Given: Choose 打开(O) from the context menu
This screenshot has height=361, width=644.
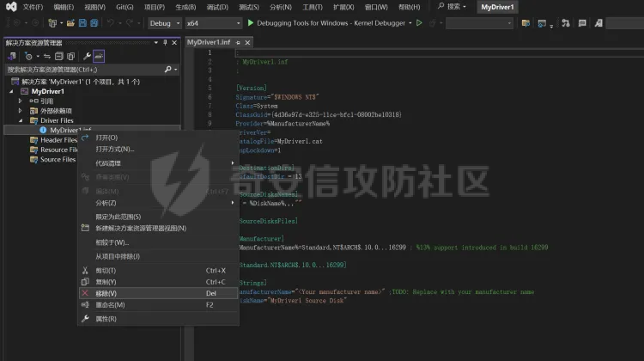Looking at the screenshot, I should (158, 138).
